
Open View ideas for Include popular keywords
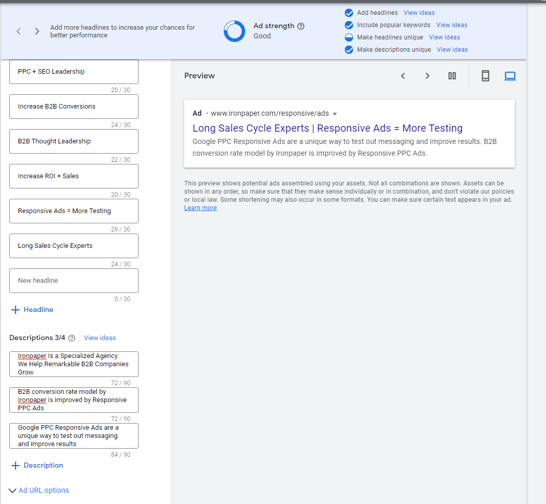[452, 25]
